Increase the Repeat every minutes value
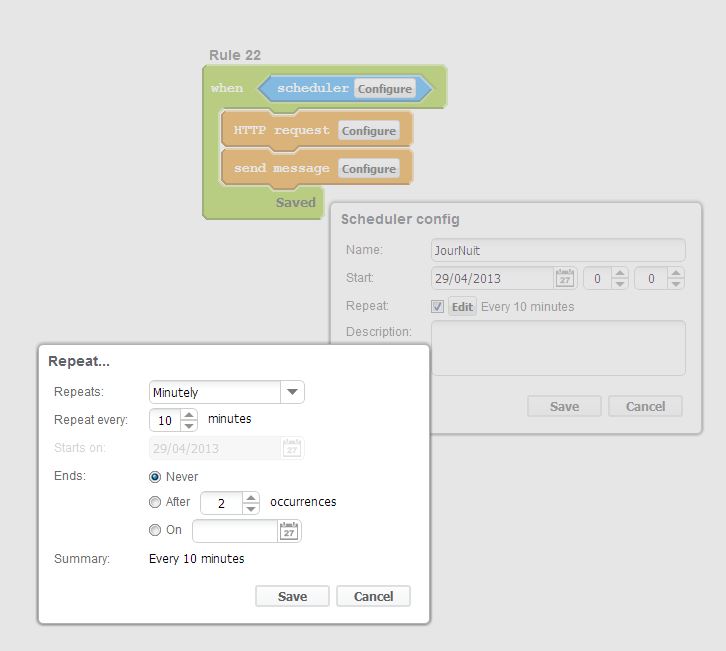Screen dimensions: 726x651 [x=189, y=415]
